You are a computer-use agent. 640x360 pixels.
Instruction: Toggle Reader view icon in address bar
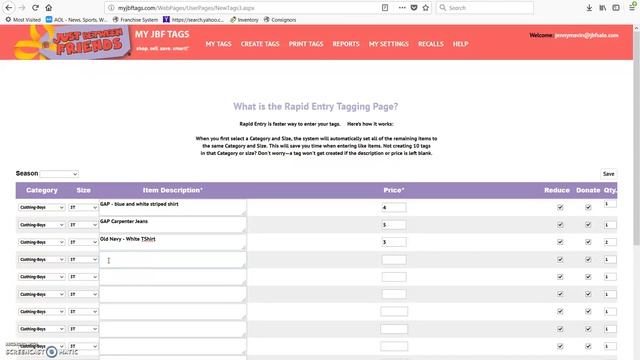click(x=385, y=8)
